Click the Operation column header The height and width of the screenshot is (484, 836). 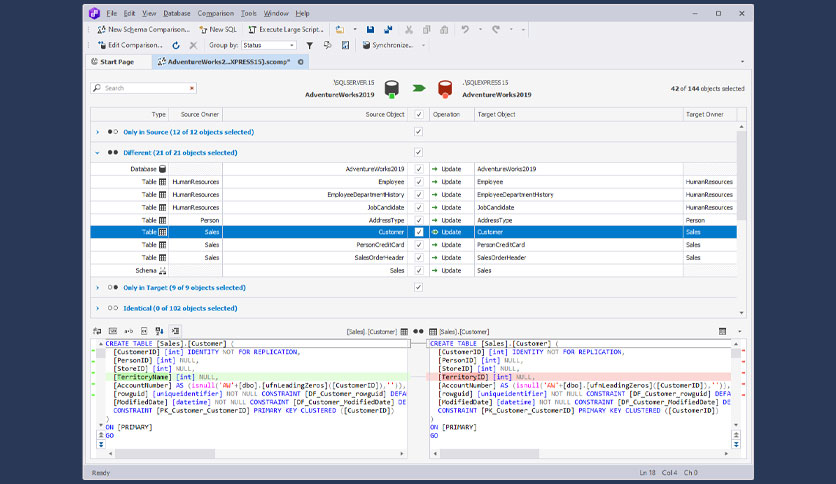click(x=452, y=114)
